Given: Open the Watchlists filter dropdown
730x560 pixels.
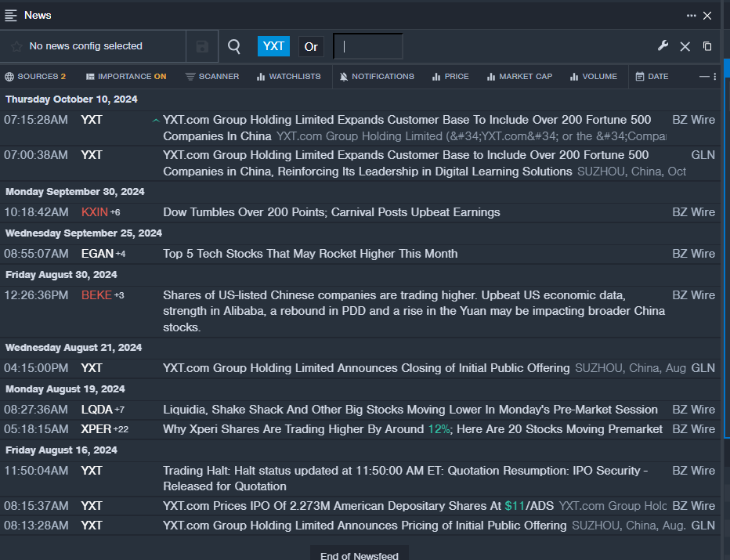Looking at the screenshot, I should point(288,77).
